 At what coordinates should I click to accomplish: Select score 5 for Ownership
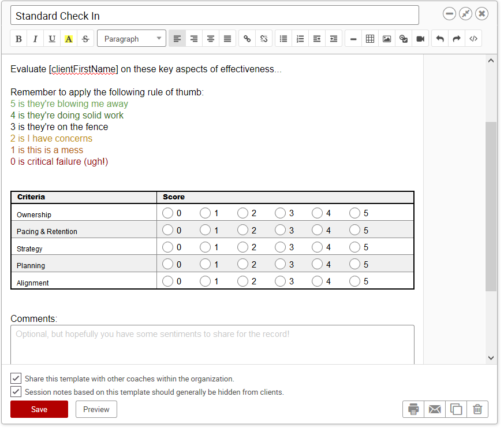354,213
